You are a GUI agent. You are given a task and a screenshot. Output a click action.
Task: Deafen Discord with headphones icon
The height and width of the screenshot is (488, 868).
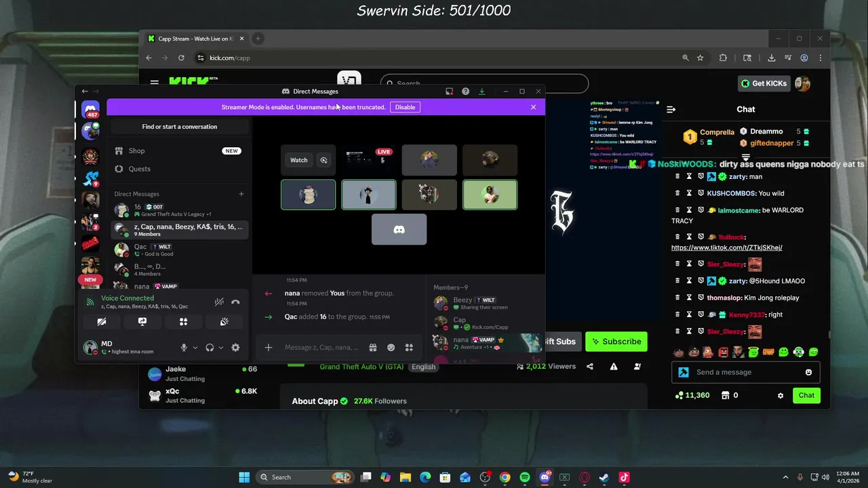pos(210,348)
